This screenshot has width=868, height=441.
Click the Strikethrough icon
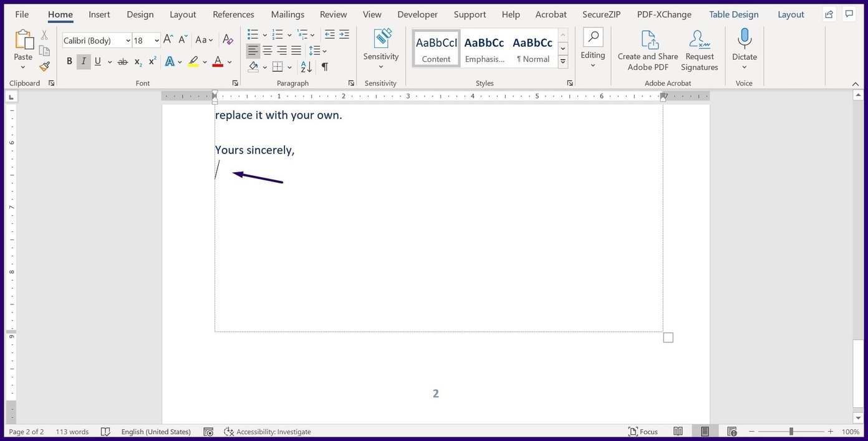(122, 61)
